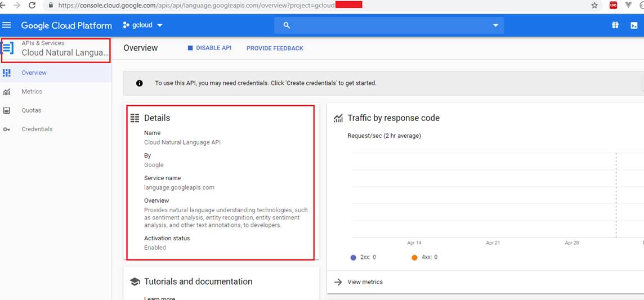Click 'Request/sec (2 hr average)' chart label
Screen dimensions: 644x300
(384, 136)
